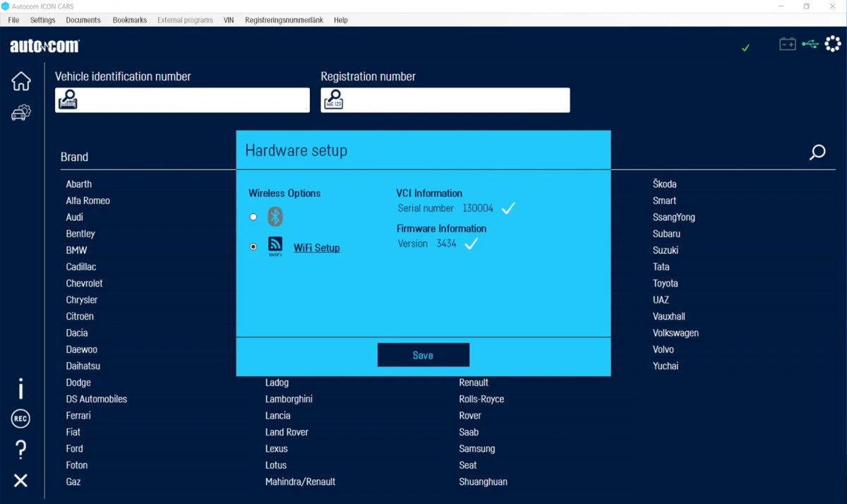Open the VIN menu

click(x=229, y=20)
